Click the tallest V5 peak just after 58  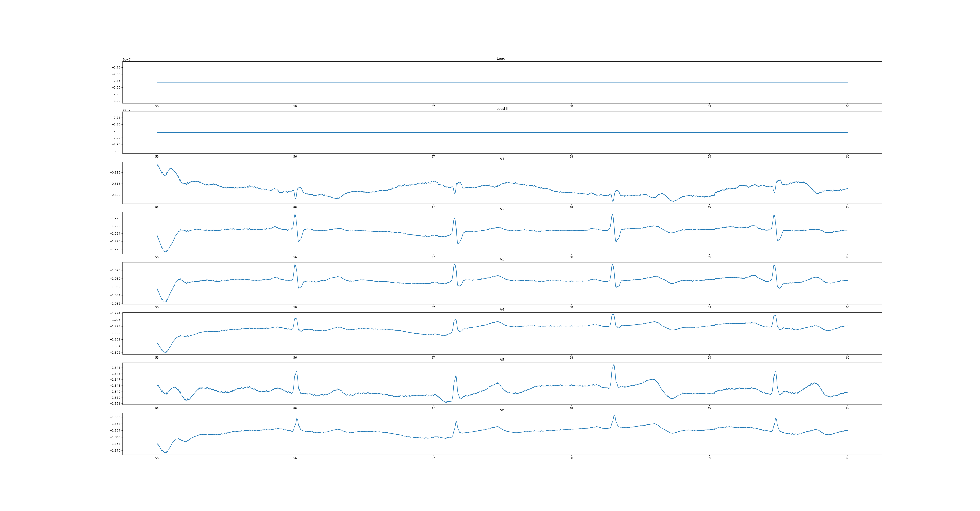[x=614, y=365]
